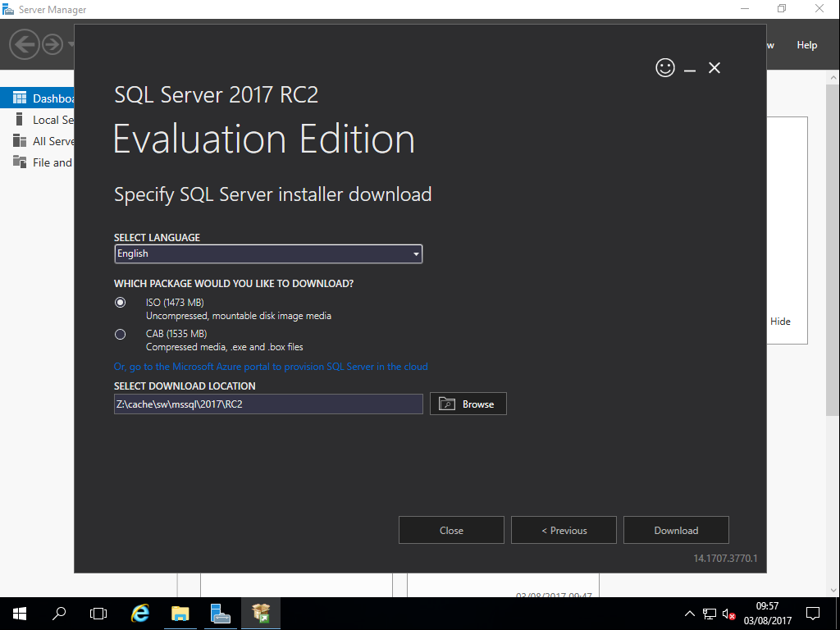The width and height of the screenshot is (840, 630).
Task: Click the Browse button
Action: (x=468, y=404)
